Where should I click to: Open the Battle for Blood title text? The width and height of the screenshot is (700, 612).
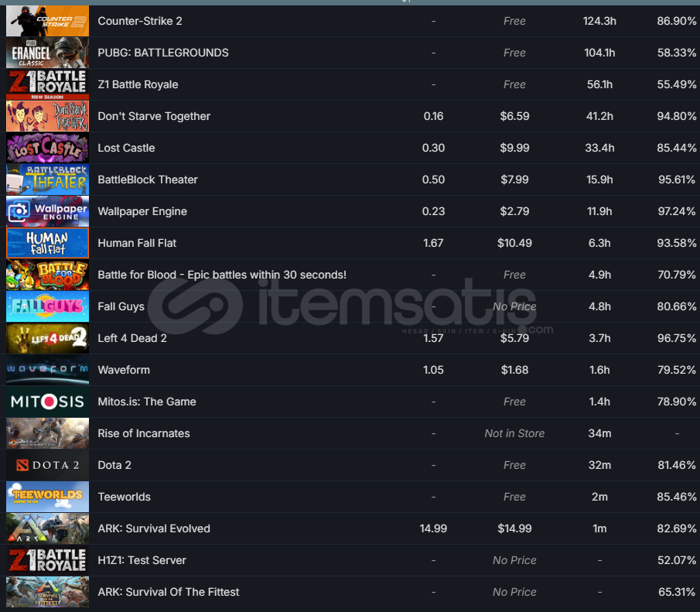pos(222,275)
